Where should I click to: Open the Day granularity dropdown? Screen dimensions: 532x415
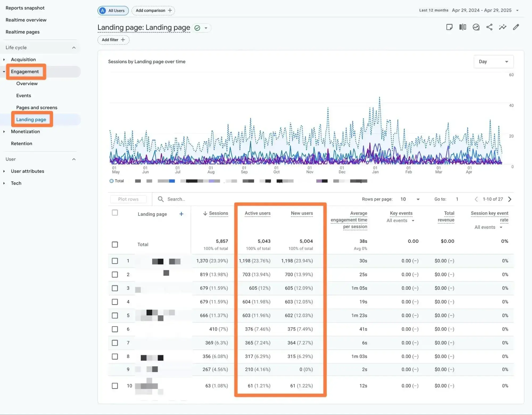click(x=493, y=62)
